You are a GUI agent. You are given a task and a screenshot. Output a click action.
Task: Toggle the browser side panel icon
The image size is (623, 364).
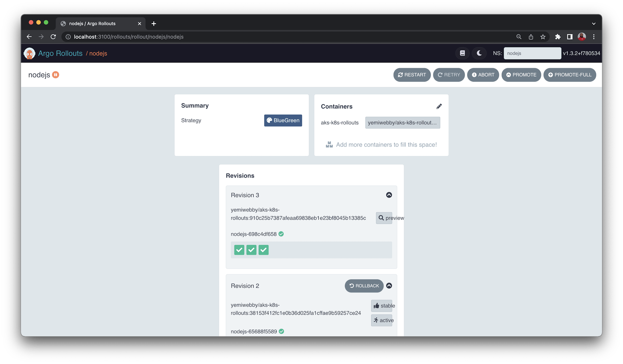tap(570, 37)
